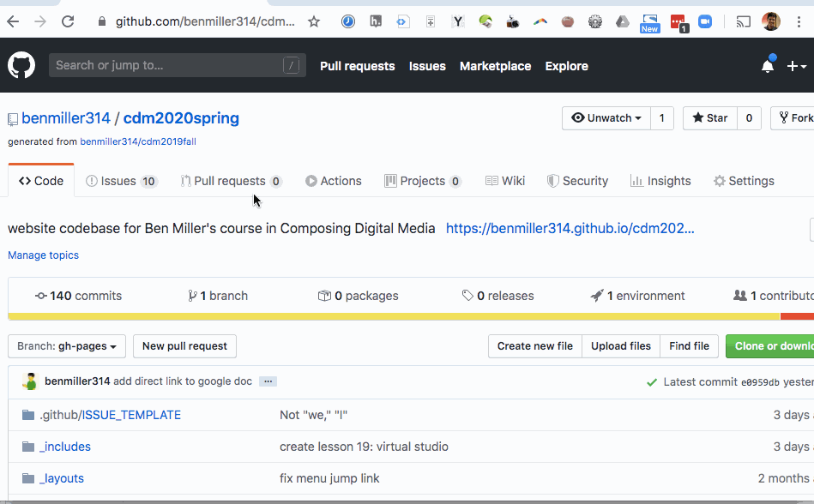
Task: Click the GitHub Octocat logo
Action: (x=21, y=66)
